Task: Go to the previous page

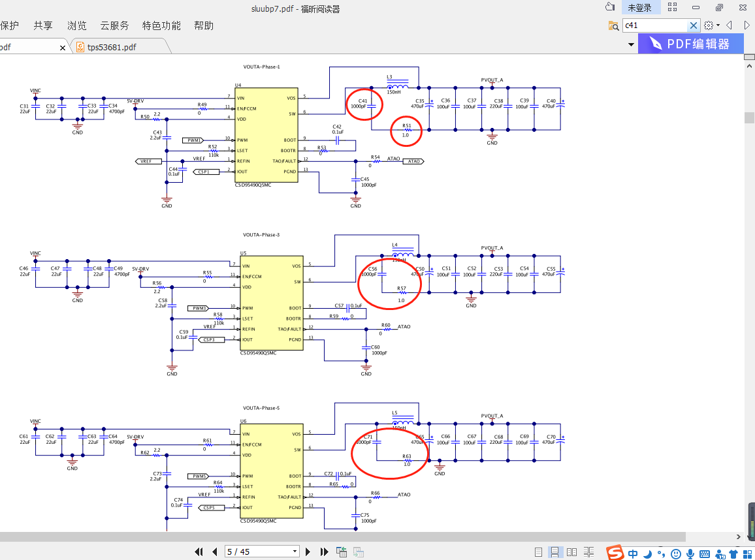Action: [x=215, y=552]
